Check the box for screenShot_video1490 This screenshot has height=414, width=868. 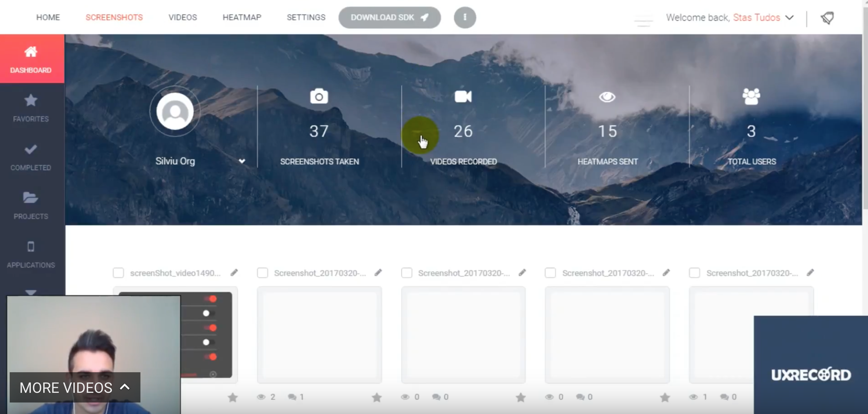(x=118, y=273)
